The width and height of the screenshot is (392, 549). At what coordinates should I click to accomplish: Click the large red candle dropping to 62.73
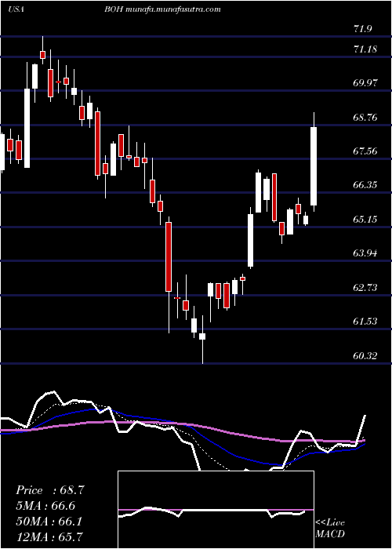pos(169,256)
